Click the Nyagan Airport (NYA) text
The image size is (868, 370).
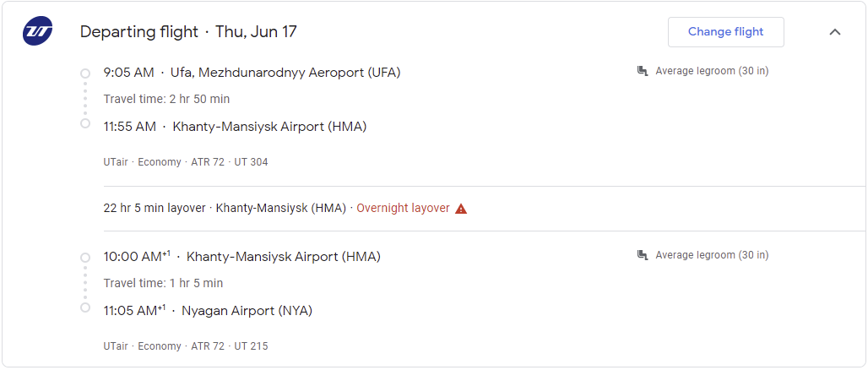tap(247, 311)
